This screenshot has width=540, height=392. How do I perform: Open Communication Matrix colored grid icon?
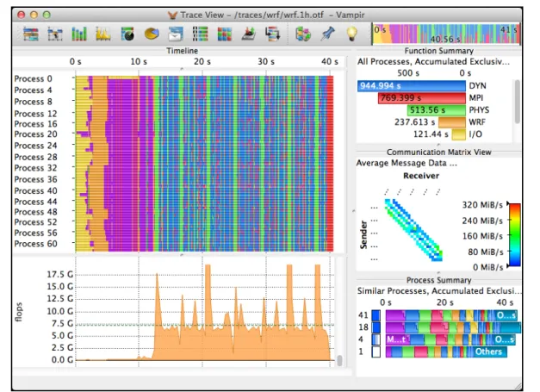pos(224,34)
